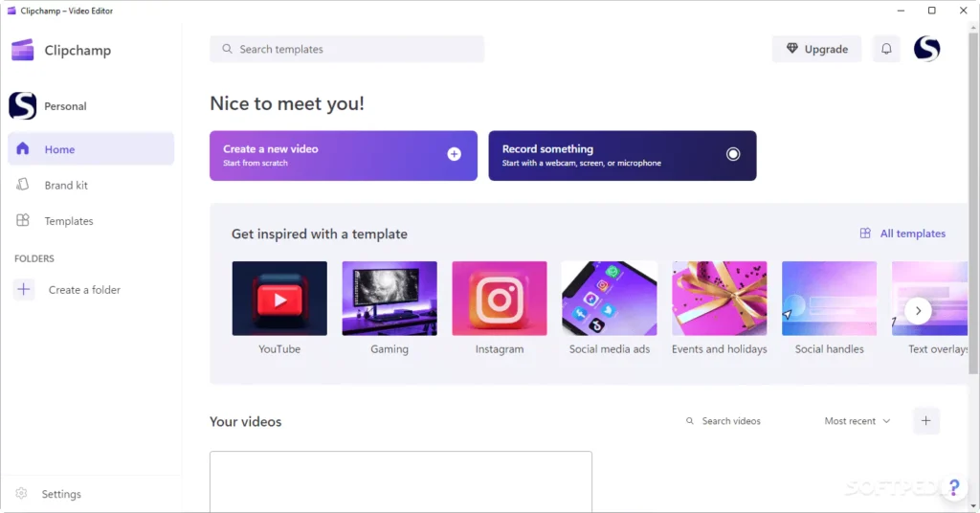Click the Clipchamp title bar app icon

[x=11, y=11]
